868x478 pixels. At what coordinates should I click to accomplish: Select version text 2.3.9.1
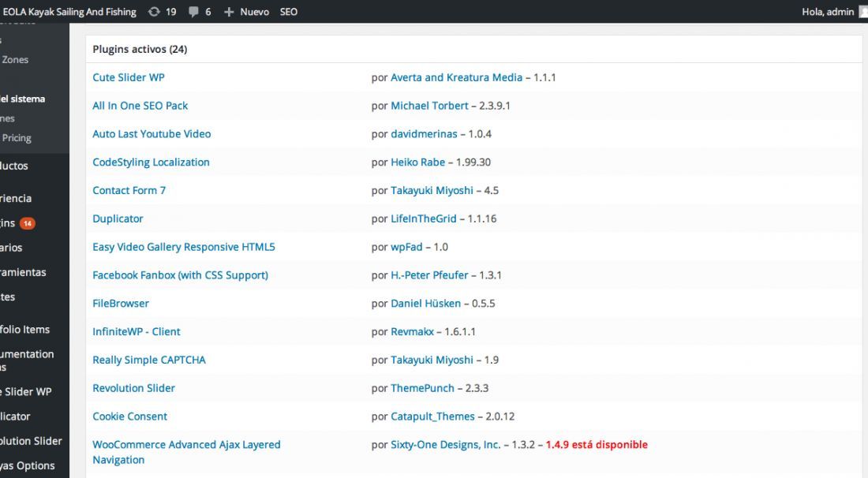coord(494,106)
